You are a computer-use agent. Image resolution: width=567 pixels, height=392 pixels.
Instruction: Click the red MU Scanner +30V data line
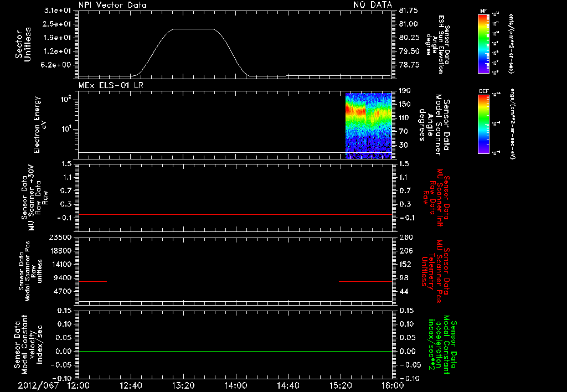pos(235,214)
